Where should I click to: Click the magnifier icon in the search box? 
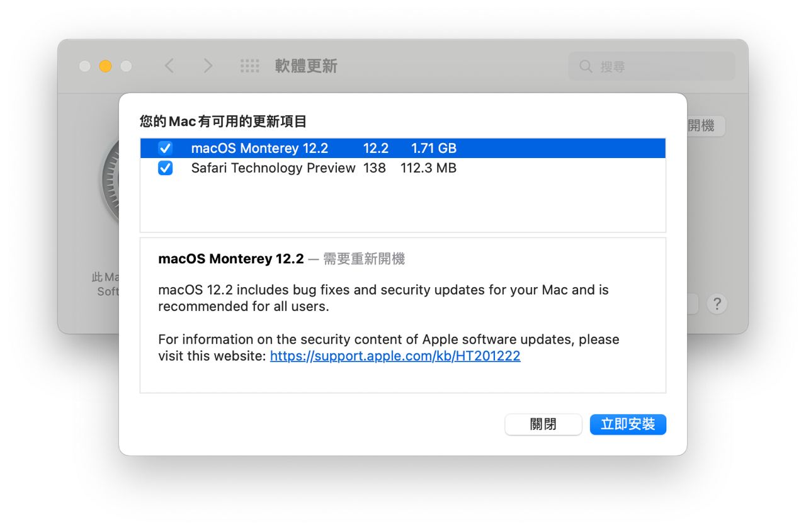pyautogui.click(x=586, y=66)
